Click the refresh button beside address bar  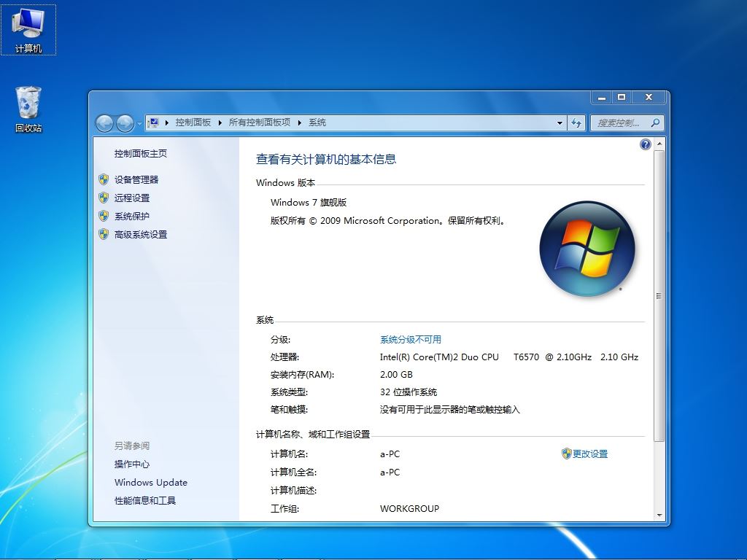click(576, 122)
